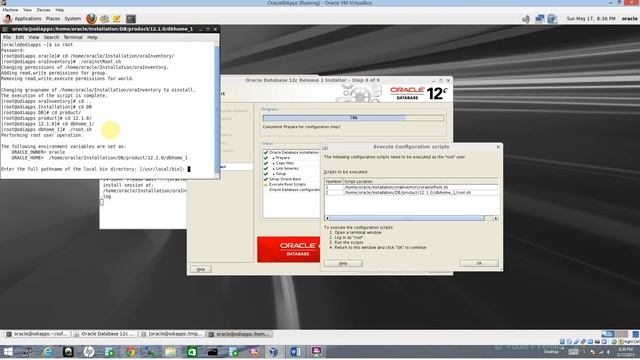Viewport: 640px width, 360px height.
Task: Open the VirtualBox View menu
Action: (27, 10)
